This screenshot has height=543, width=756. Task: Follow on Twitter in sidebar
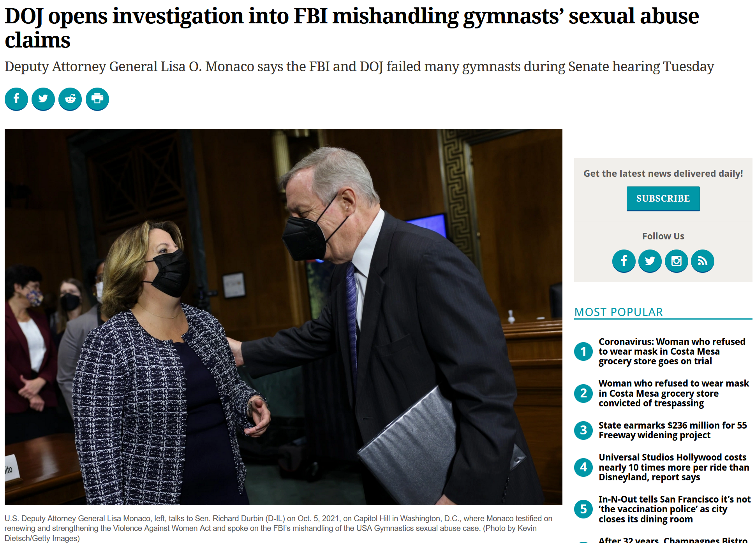pyautogui.click(x=650, y=261)
